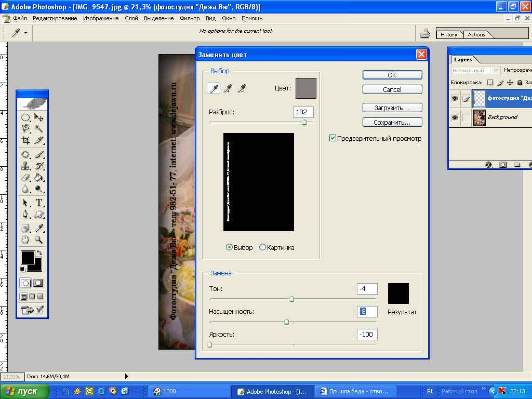
Task: Select the Blur tool
Action: coord(25,189)
